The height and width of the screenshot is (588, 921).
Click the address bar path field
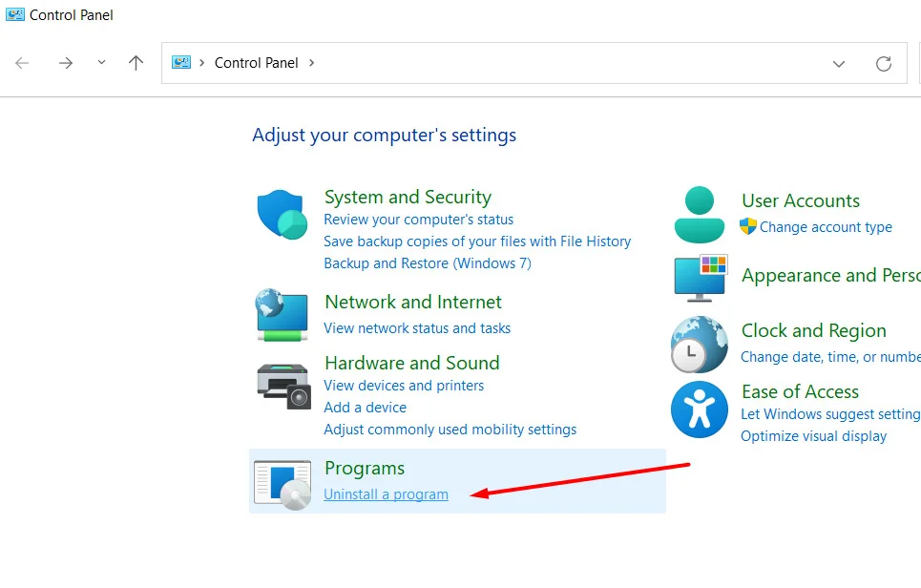click(x=534, y=63)
